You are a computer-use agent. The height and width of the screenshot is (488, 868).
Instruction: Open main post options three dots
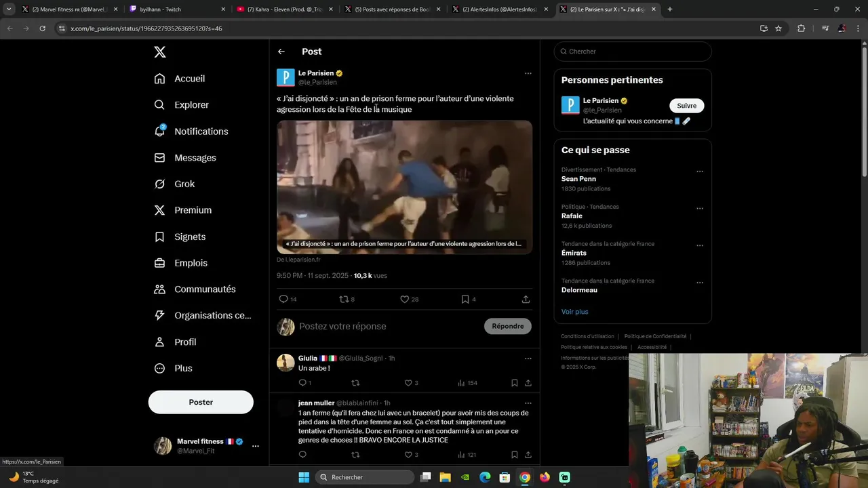click(x=528, y=73)
